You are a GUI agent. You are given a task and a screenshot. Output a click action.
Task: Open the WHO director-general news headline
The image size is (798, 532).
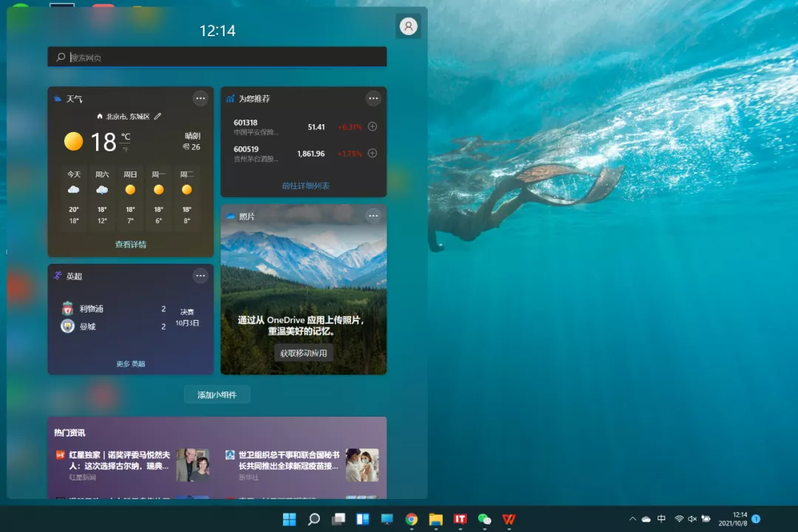[289, 460]
